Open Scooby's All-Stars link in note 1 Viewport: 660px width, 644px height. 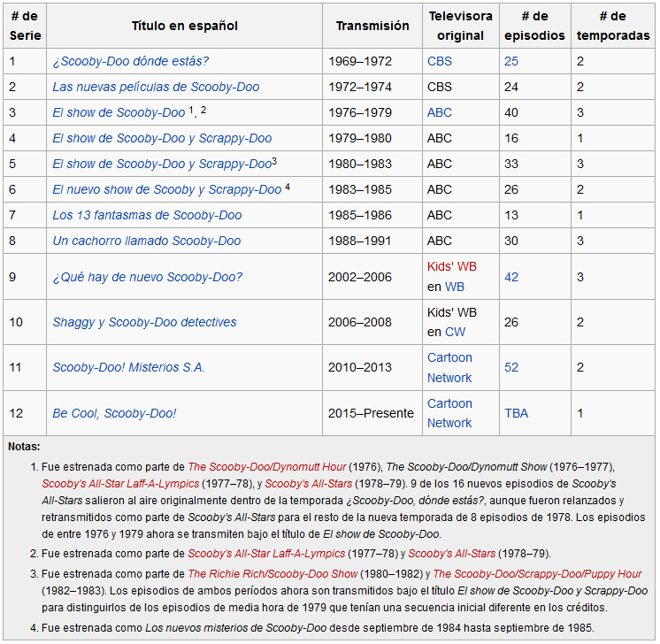point(309,484)
